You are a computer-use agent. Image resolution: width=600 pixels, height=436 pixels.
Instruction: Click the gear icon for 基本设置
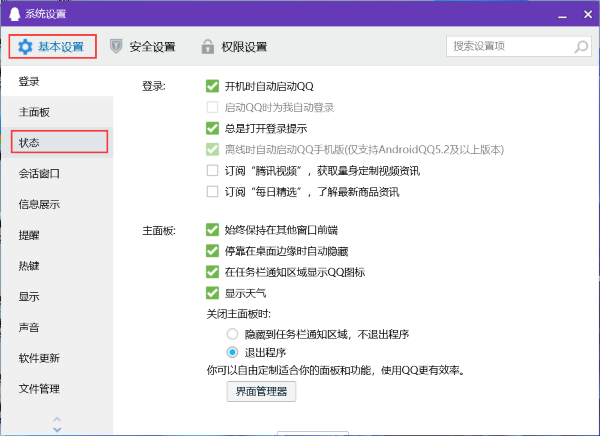(26, 46)
